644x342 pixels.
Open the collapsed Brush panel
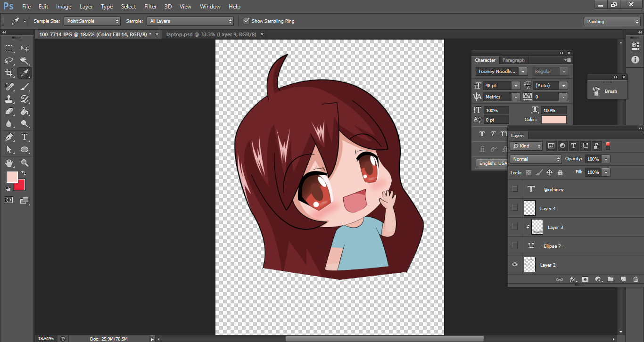tap(607, 91)
